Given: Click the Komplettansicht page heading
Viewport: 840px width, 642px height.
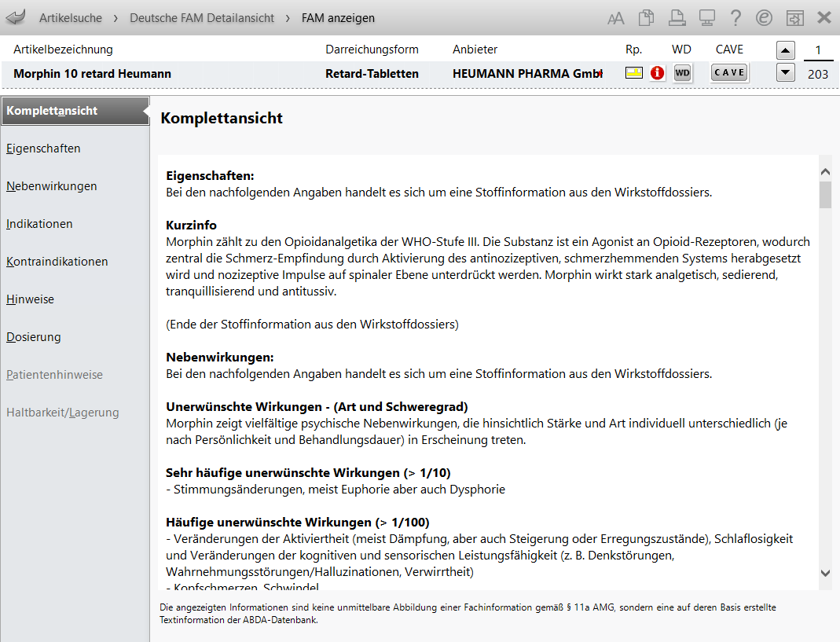Looking at the screenshot, I should (x=222, y=118).
